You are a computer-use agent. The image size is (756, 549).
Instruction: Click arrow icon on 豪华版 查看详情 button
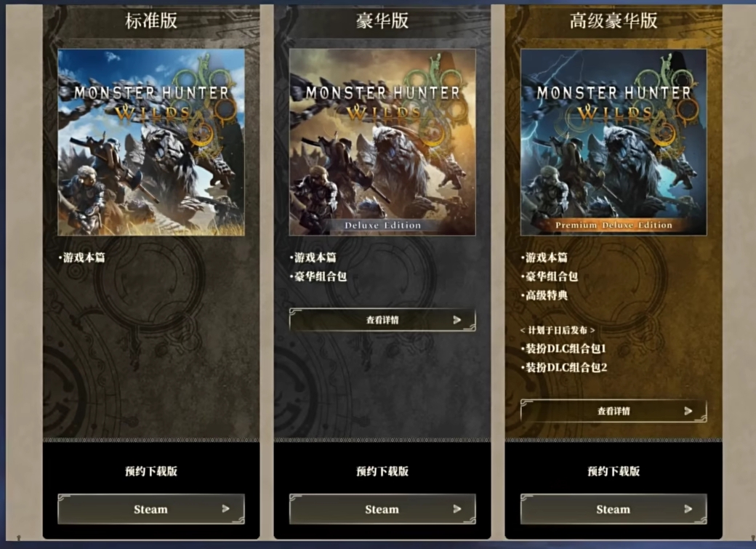[457, 319]
